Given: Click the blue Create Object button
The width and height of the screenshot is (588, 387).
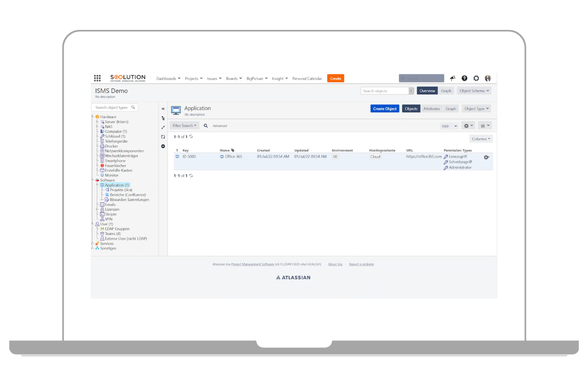Looking at the screenshot, I should click(x=385, y=109).
